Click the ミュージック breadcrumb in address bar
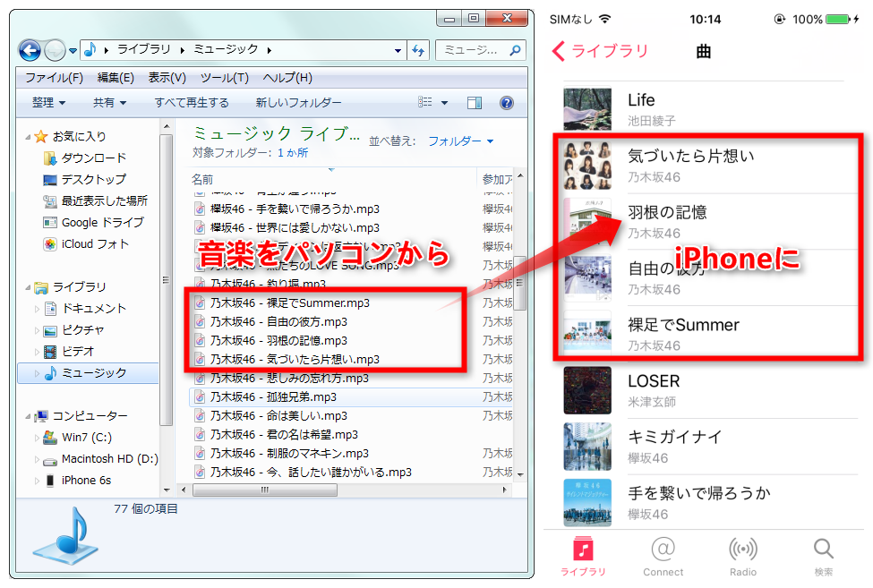The height and width of the screenshot is (588, 873). coord(226,49)
